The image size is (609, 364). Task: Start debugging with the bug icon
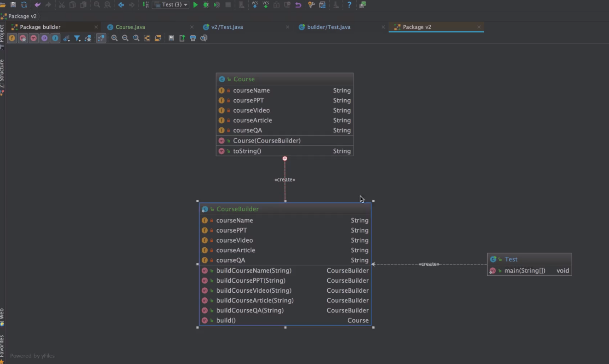(x=206, y=5)
